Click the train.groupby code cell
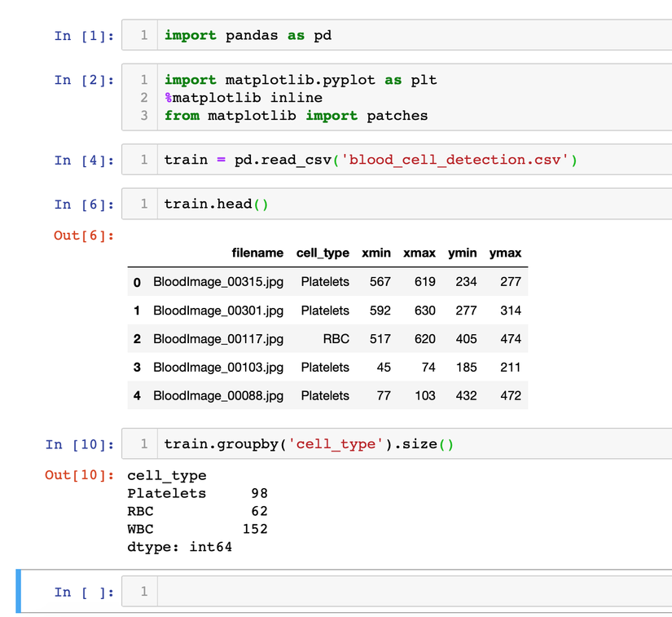 click(x=407, y=444)
